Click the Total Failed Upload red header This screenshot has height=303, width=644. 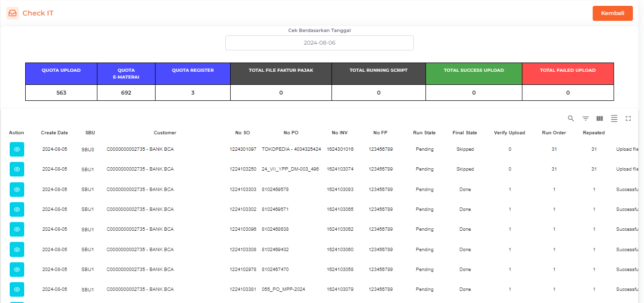point(567,70)
